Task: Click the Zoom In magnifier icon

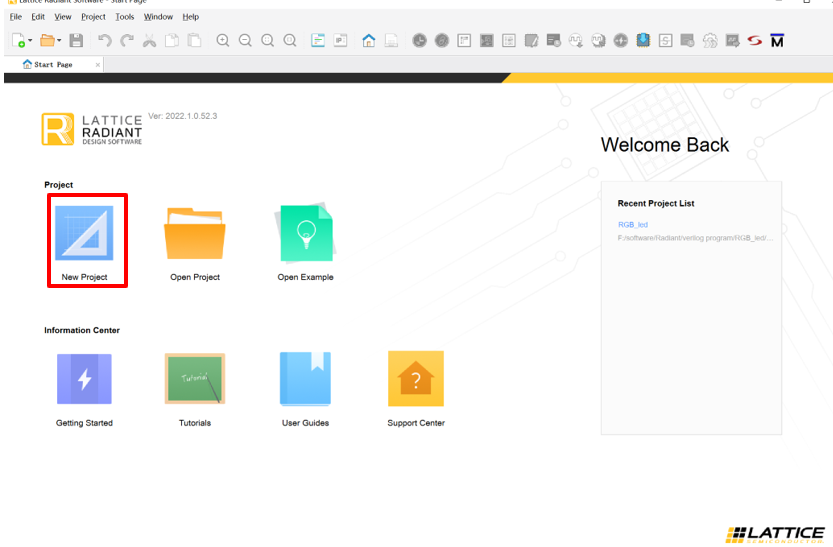Action: point(223,40)
